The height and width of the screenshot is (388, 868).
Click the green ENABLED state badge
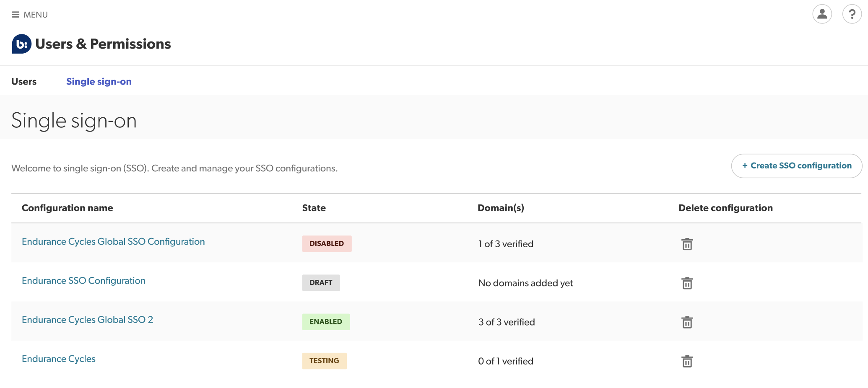tap(326, 322)
